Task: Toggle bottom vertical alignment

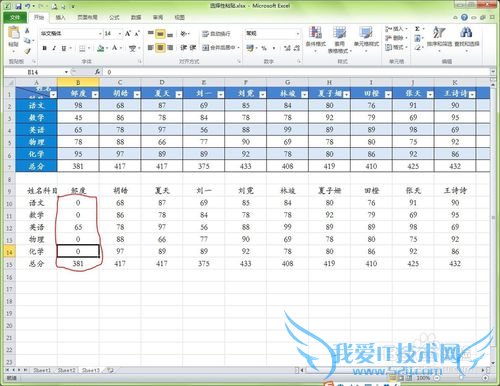Action: pos(170,34)
